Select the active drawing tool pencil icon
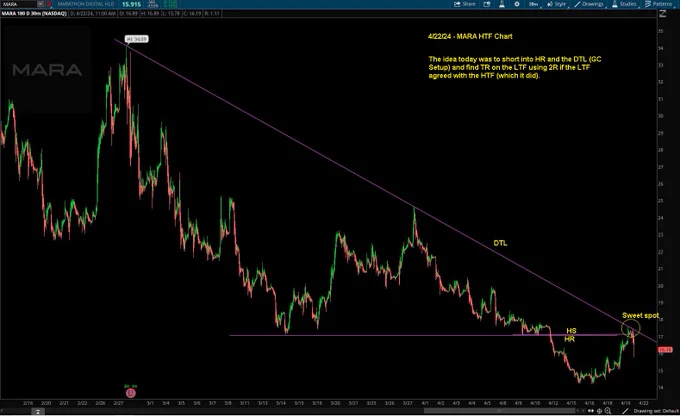The width and height of the screenshot is (680, 416). click(625, 411)
